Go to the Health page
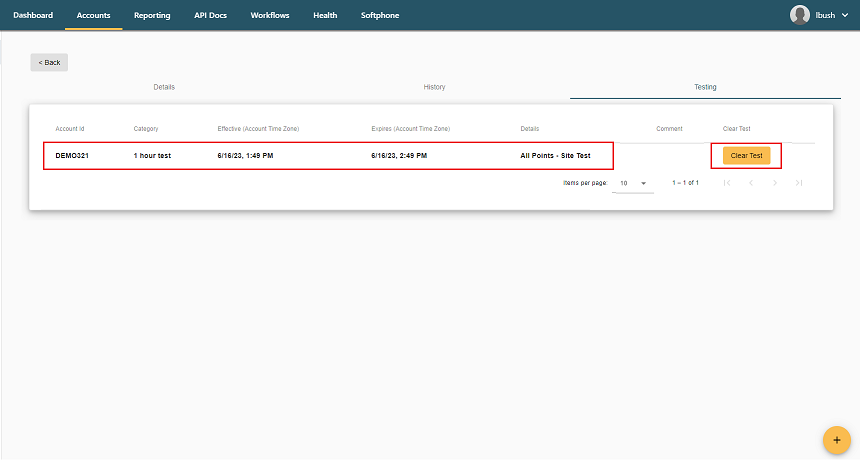Screen dimensions: 860x460 click(x=325, y=15)
